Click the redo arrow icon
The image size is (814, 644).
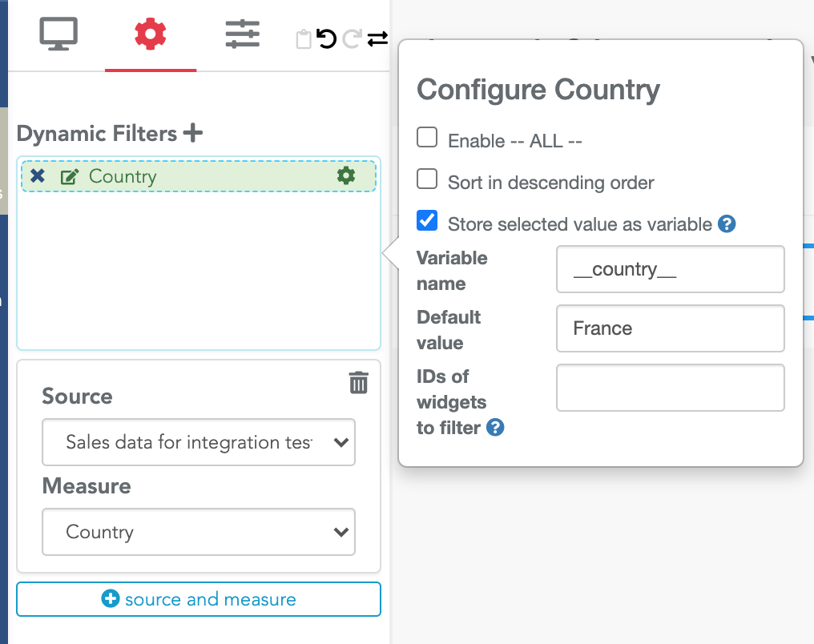[351, 39]
